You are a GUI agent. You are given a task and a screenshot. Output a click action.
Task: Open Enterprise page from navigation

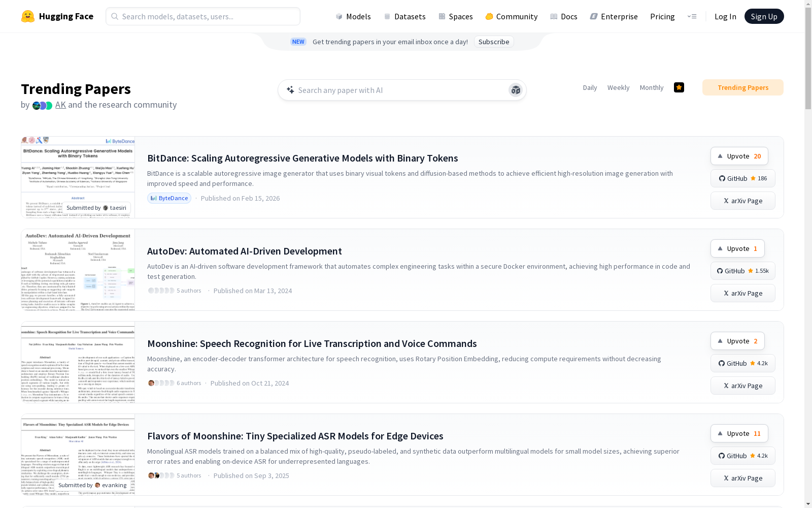click(614, 16)
